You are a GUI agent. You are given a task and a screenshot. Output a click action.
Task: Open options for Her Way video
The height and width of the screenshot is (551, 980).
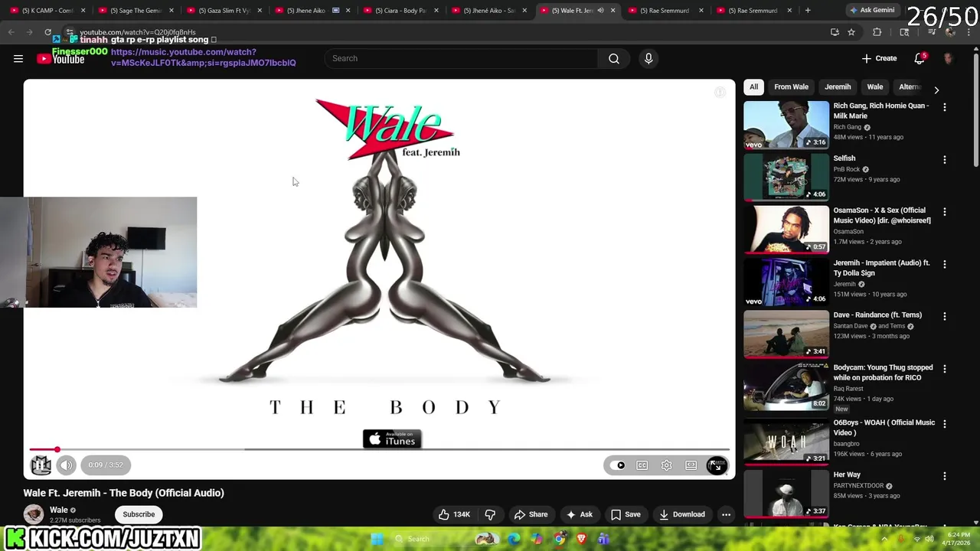944,476
